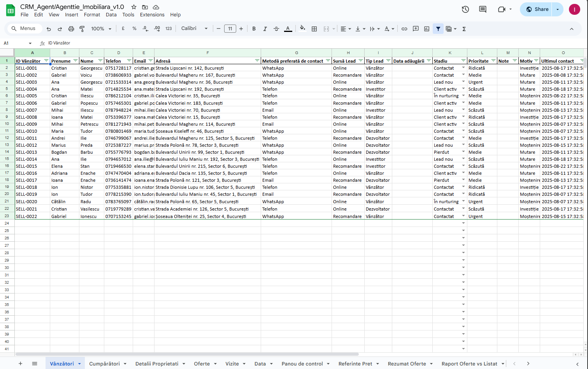This screenshot has width=588, height=369.
Task: Toggle the filter funnel button
Action: [438, 29]
